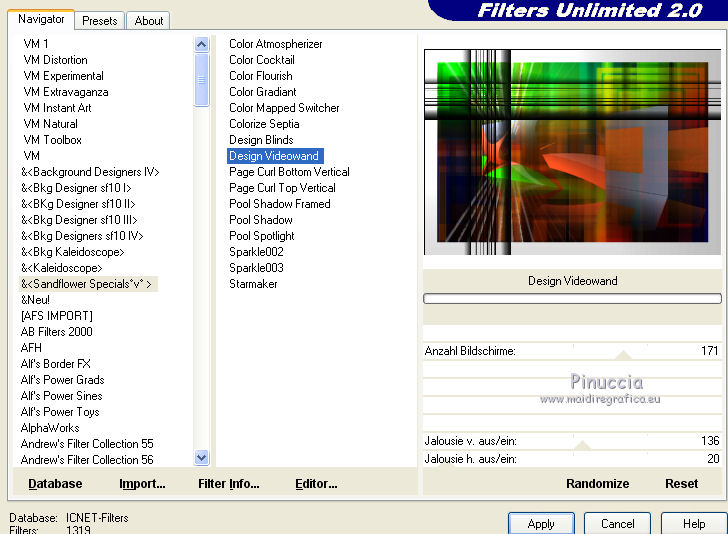This screenshot has height=534, width=728.
Task: Select AFH category
Action: coord(31,348)
